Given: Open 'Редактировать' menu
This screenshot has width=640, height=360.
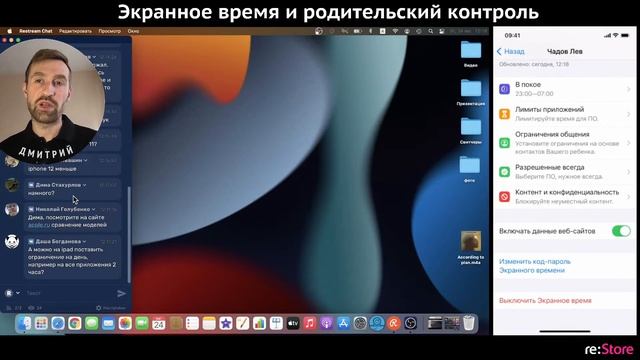Looking at the screenshot, I should pyautogui.click(x=75, y=31).
